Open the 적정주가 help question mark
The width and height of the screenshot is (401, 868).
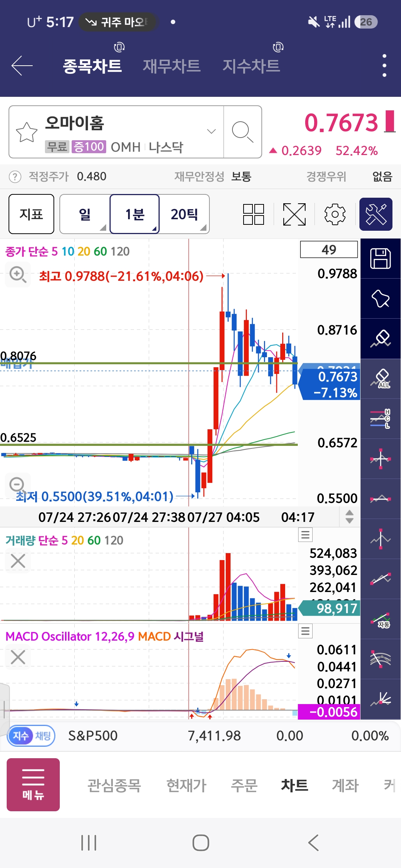pyautogui.click(x=15, y=177)
